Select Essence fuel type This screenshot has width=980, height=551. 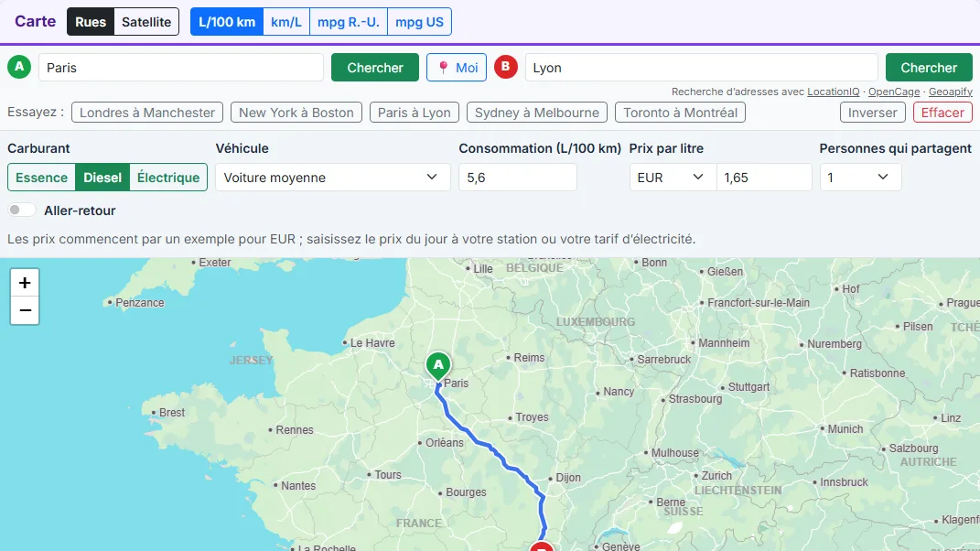pyautogui.click(x=41, y=178)
